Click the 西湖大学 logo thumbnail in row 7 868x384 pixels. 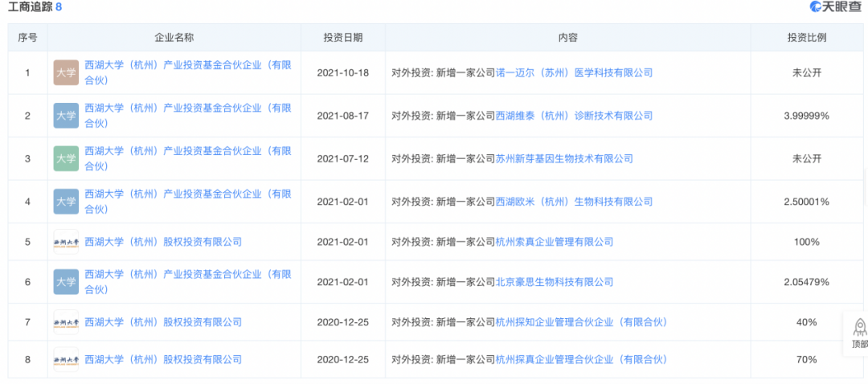[66, 322]
